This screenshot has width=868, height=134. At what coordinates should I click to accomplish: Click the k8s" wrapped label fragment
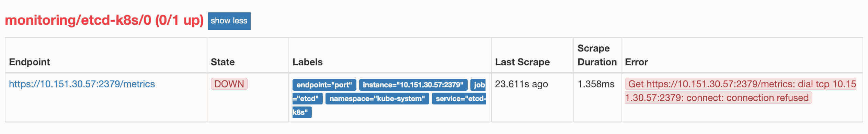[302, 112]
